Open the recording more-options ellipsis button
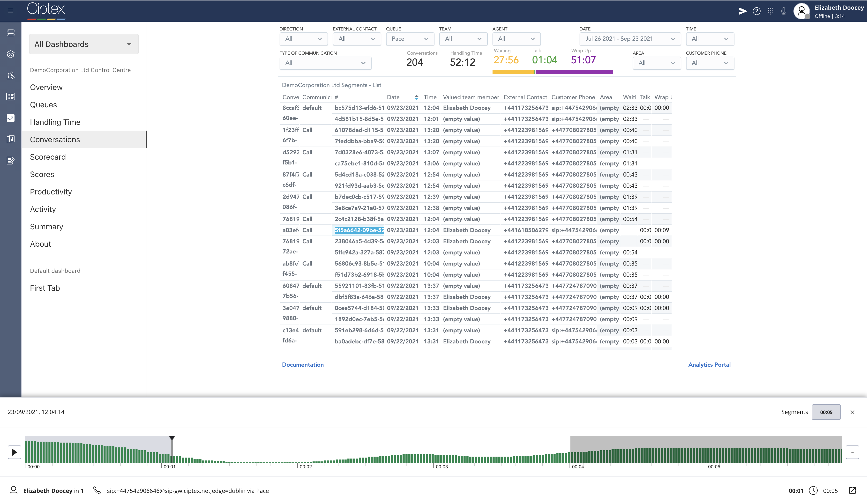The width and height of the screenshot is (867, 504). (x=852, y=452)
